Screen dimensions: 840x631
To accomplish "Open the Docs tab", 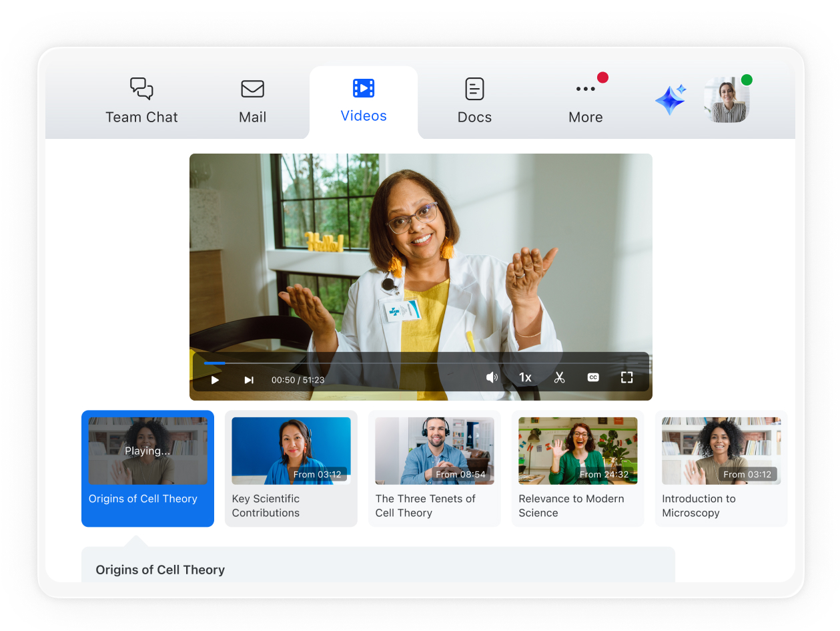I will tap(474, 101).
